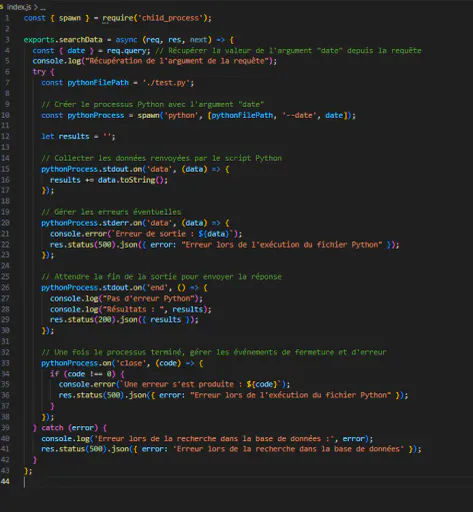Select line number 1 in the gutter
This screenshot has width=473, height=512.
[7, 18]
